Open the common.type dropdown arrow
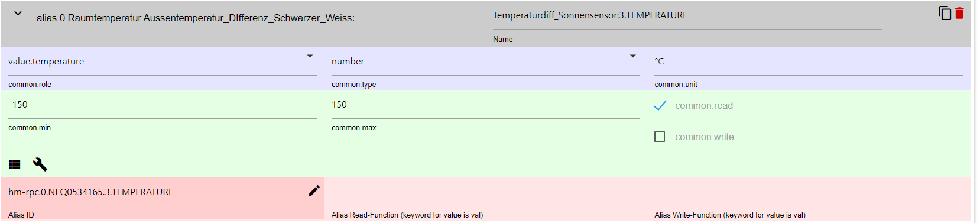The height and width of the screenshot is (223, 980). tap(632, 56)
